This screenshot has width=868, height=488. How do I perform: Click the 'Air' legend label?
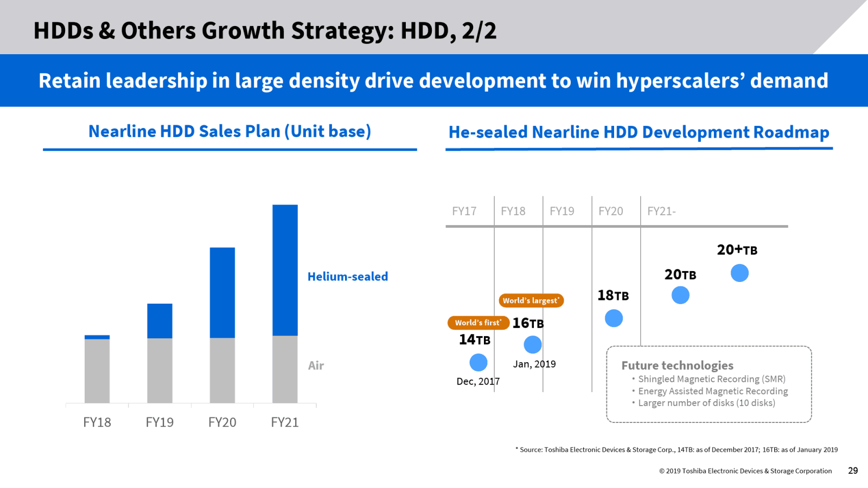(316, 365)
